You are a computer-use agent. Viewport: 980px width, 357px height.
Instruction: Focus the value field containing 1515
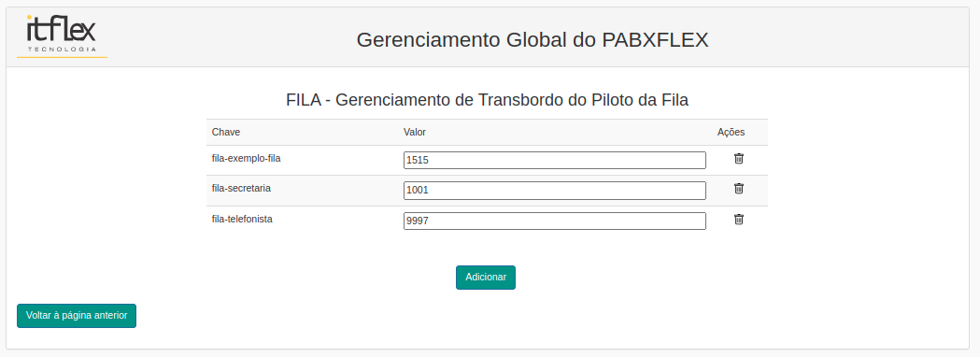tap(555, 160)
